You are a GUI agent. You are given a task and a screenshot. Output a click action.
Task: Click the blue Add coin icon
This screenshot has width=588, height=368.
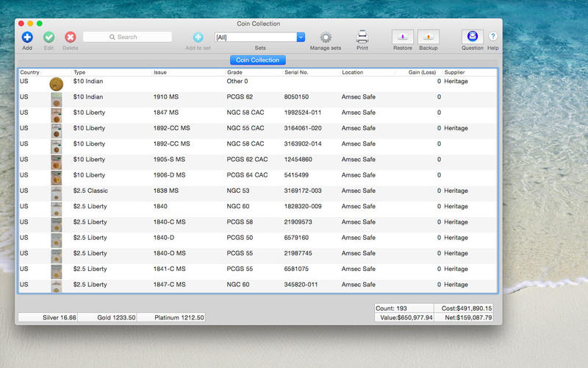pyautogui.click(x=27, y=38)
